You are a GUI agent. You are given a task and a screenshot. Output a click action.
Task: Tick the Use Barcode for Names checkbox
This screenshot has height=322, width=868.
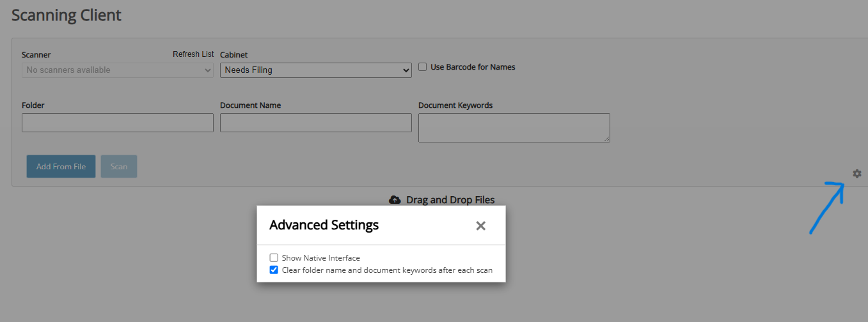point(423,67)
